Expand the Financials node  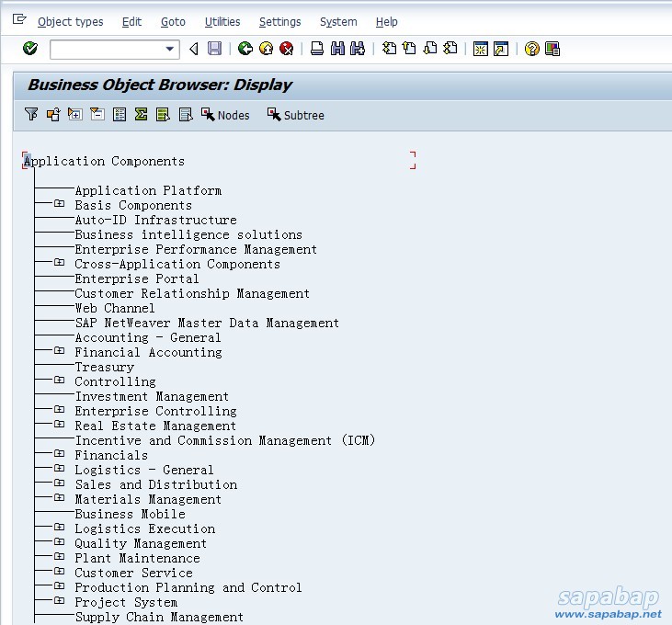(59, 453)
